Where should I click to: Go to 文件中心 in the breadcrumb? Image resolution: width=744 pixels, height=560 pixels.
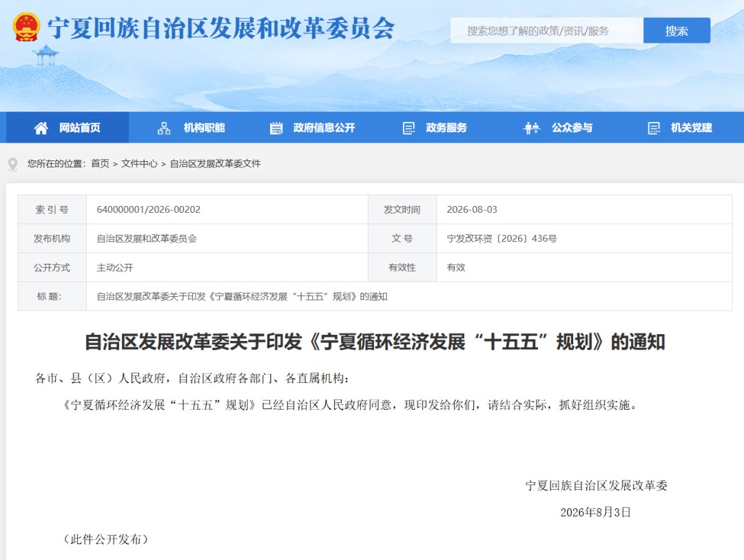139,164
